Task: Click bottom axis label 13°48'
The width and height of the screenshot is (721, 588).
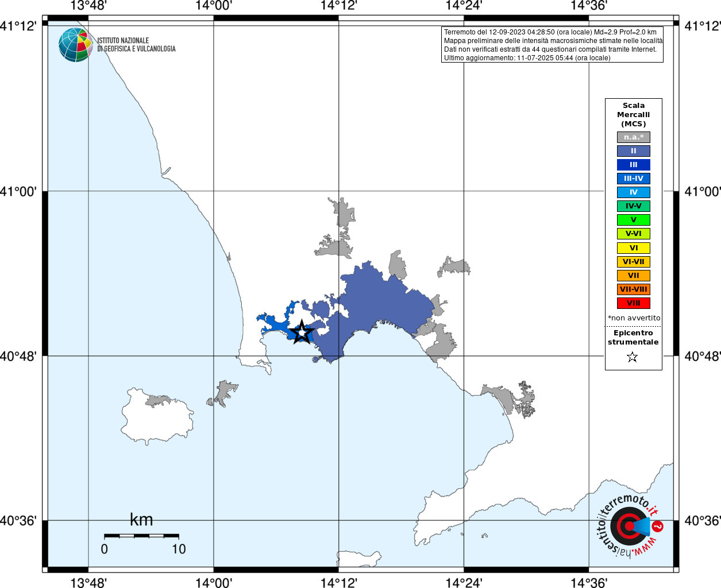Action: tap(88, 582)
